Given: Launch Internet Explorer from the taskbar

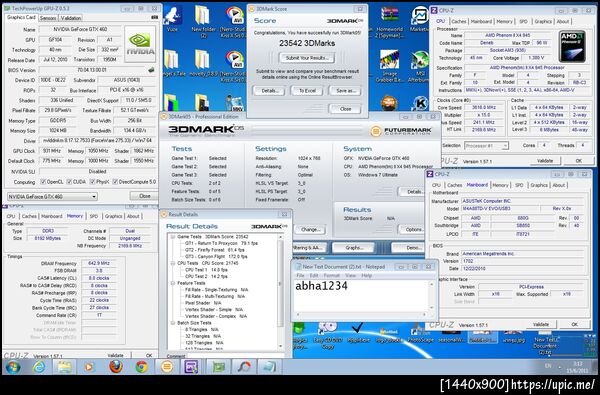Looking at the screenshot, I should pyautogui.click(x=38, y=367).
